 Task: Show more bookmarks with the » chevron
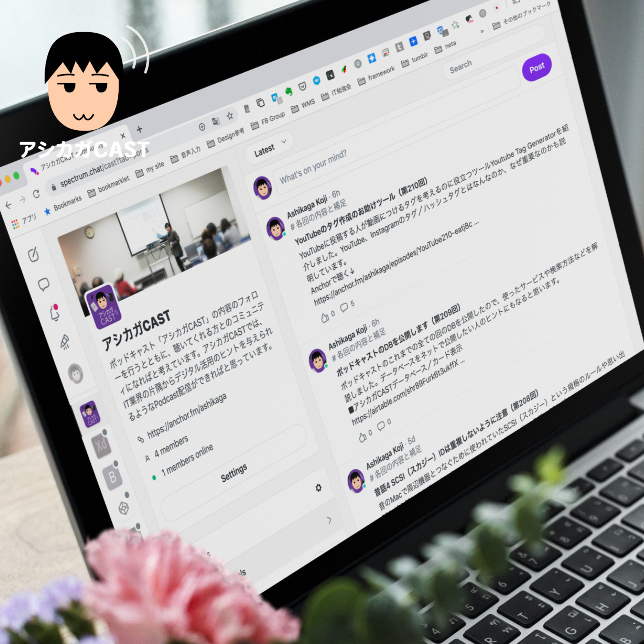point(482,32)
